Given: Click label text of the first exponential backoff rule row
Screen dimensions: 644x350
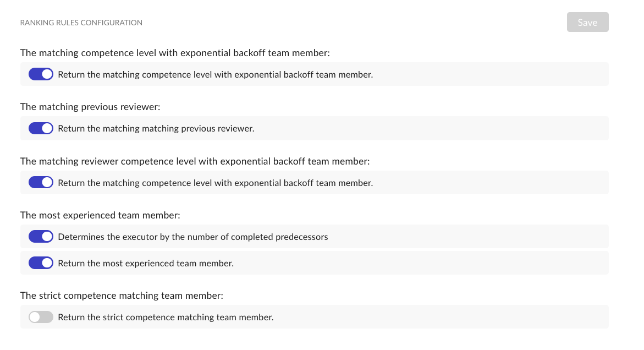Looking at the screenshot, I should (x=215, y=74).
